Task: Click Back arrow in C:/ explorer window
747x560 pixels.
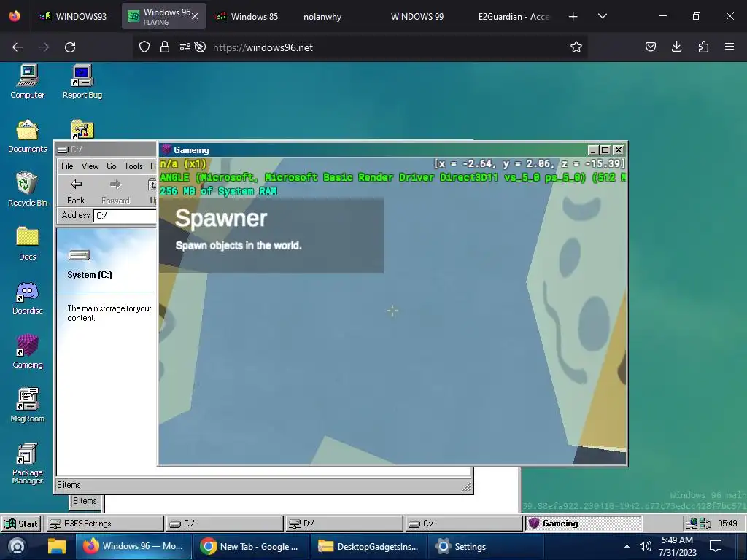Action: 76,191
